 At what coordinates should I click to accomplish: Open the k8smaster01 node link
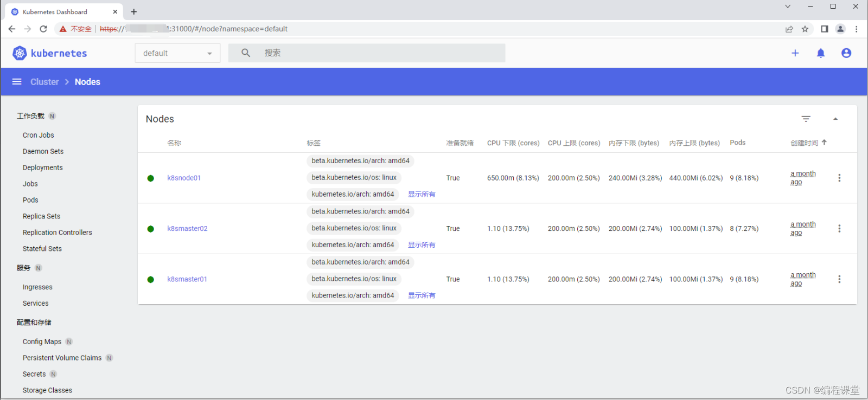click(187, 279)
